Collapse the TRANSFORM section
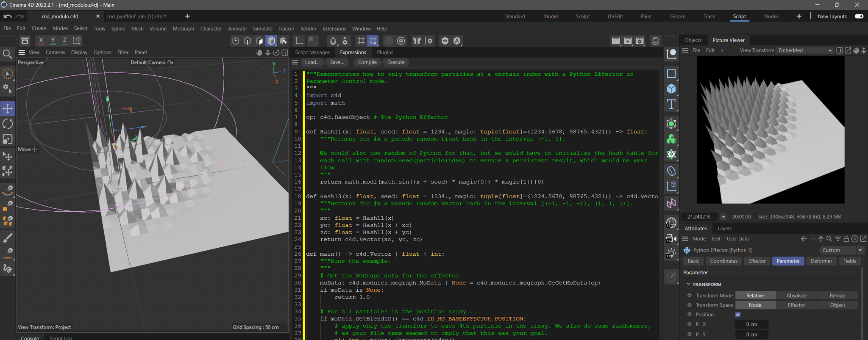868x340 pixels. [x=688, y=284]
